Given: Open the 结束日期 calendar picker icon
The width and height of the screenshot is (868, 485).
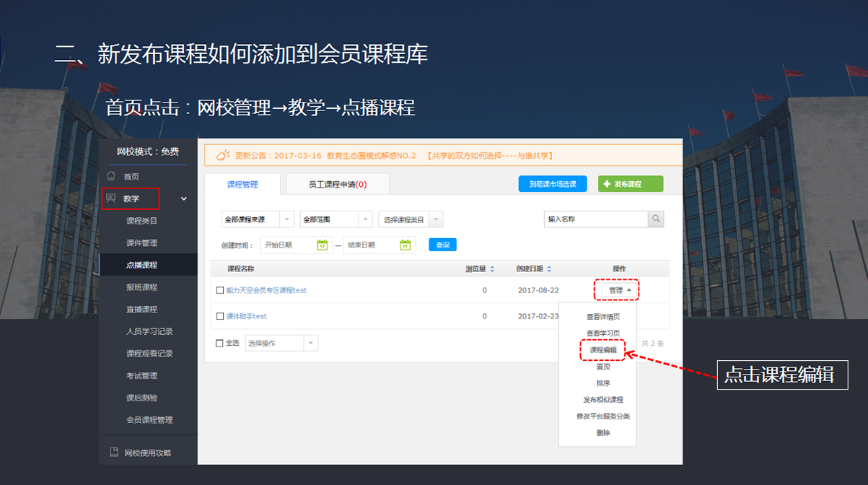Looking at the screenshot, I should (x=405, y=245).
